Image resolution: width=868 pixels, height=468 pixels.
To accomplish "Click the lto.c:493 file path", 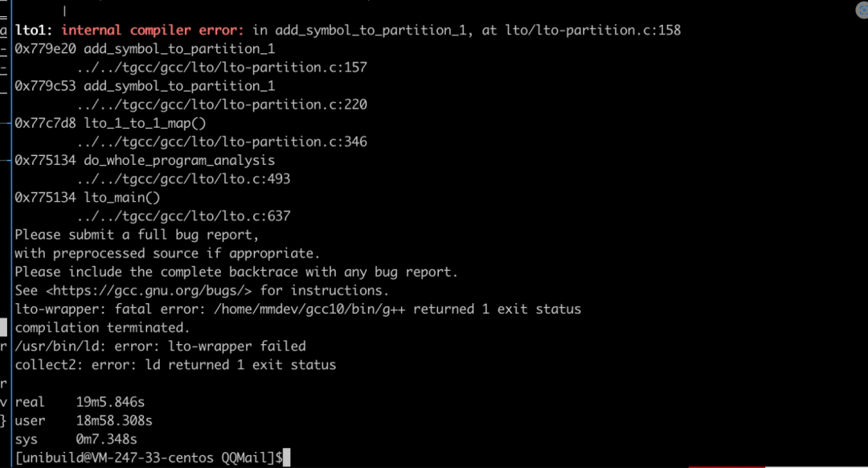I will coord(183,179).
